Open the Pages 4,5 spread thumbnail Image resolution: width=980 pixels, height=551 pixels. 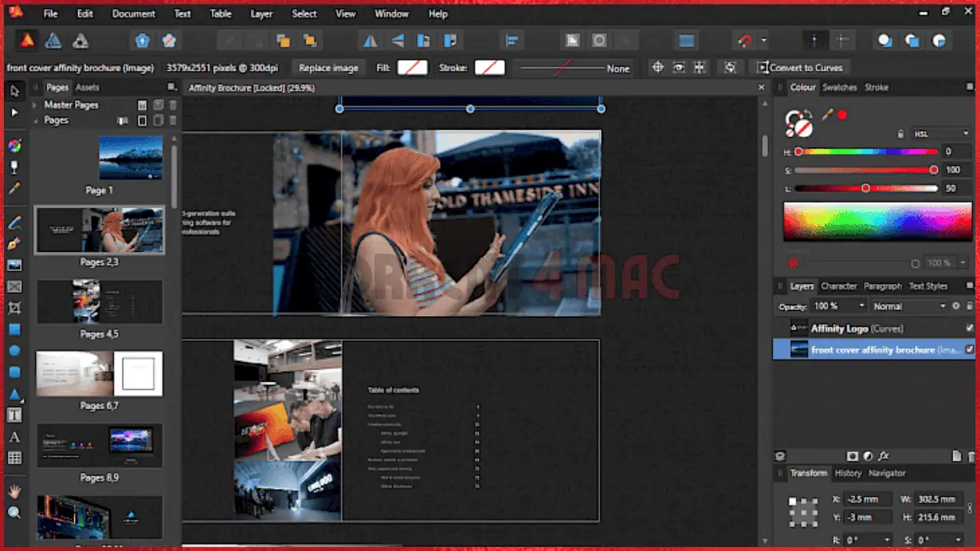[99, 302]
